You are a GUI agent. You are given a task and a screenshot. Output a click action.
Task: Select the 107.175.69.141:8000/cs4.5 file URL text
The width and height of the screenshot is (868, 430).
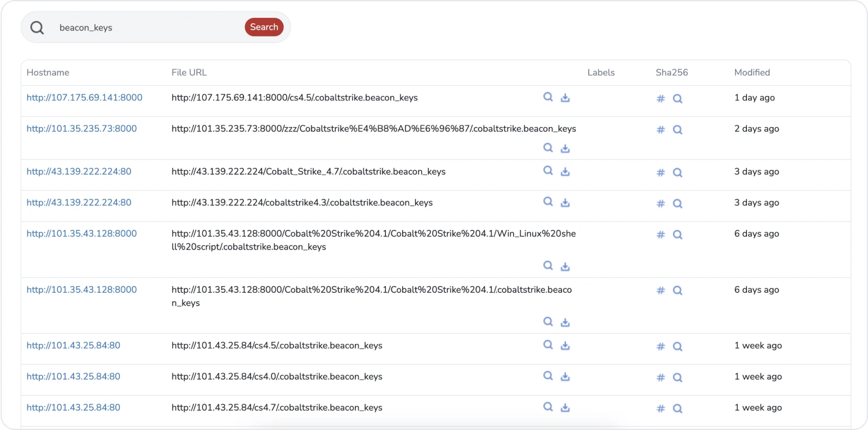[295, 97]
